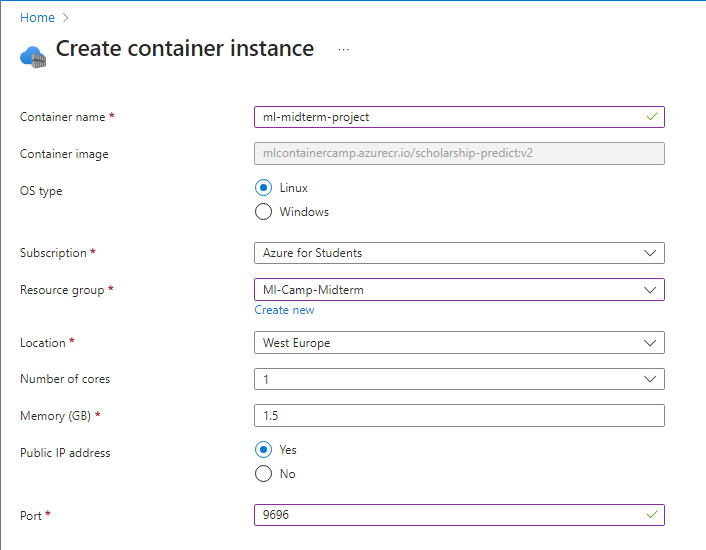Click Create new resource group link
Screen dimensions: 706x550
click(284, 310)
